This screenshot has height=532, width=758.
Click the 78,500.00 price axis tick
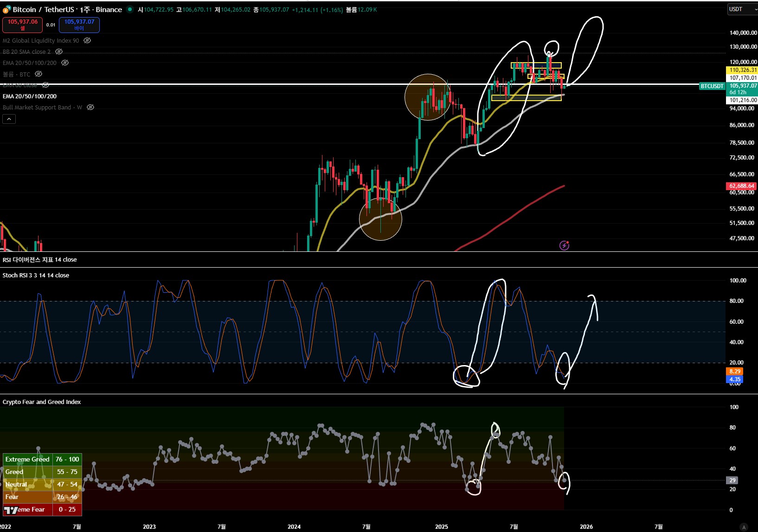click(x=742, y=143)
